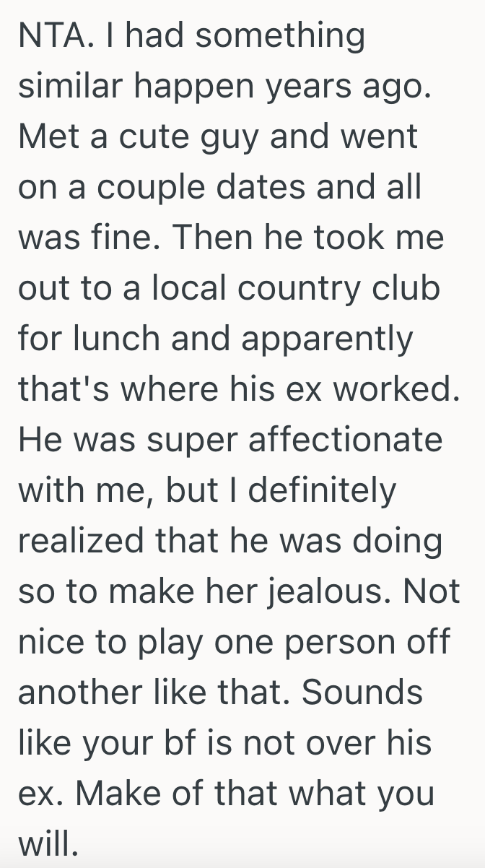Click the phrase "cute guy"
Screen dimensions: 485x868
[191, 137]
